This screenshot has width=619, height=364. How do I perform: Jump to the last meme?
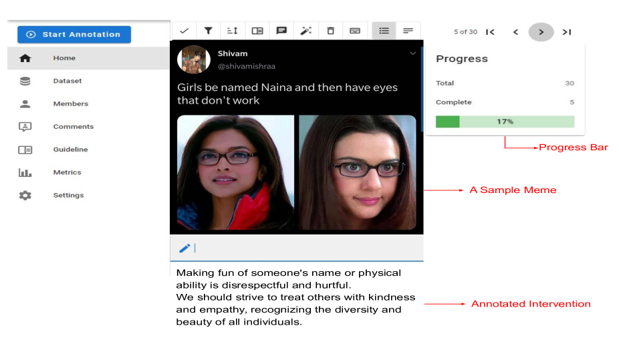[x=566, y=32]
